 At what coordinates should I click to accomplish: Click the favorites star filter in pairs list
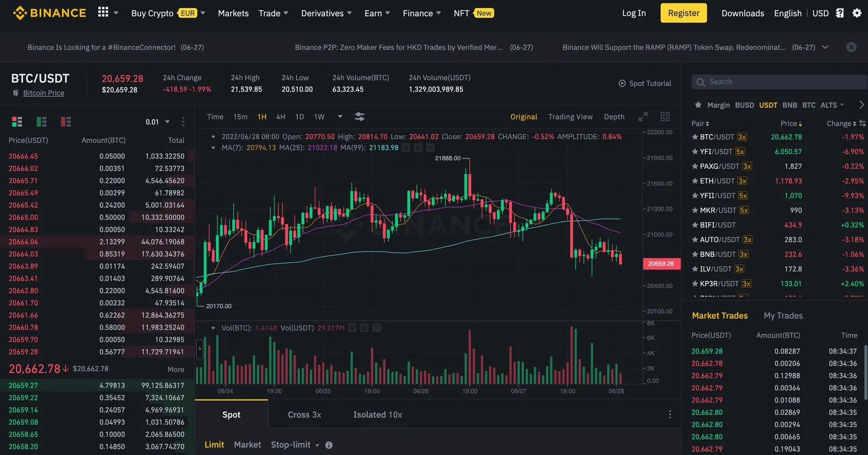point(698,105)
